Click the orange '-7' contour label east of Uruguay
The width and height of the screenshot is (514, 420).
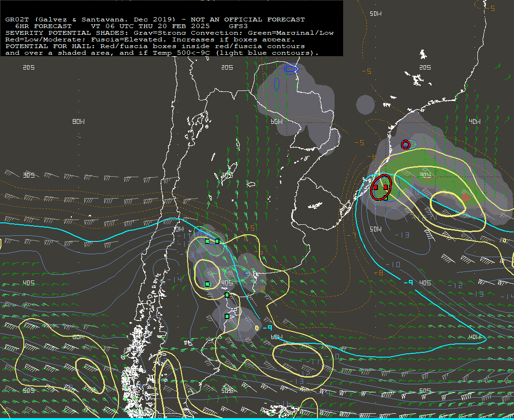point(351,235)
